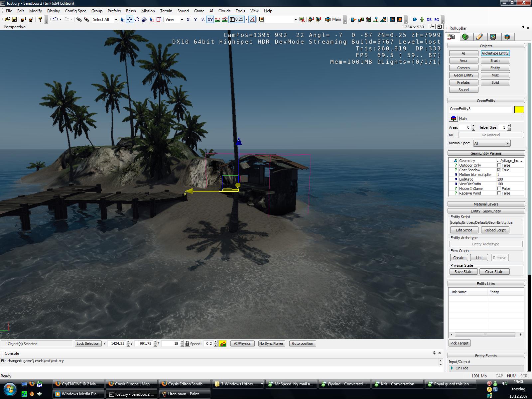Image resolution: width=532 pixels, height=399 pixels.
Task: Lock movement to Y axis
Action: point(196,20)
